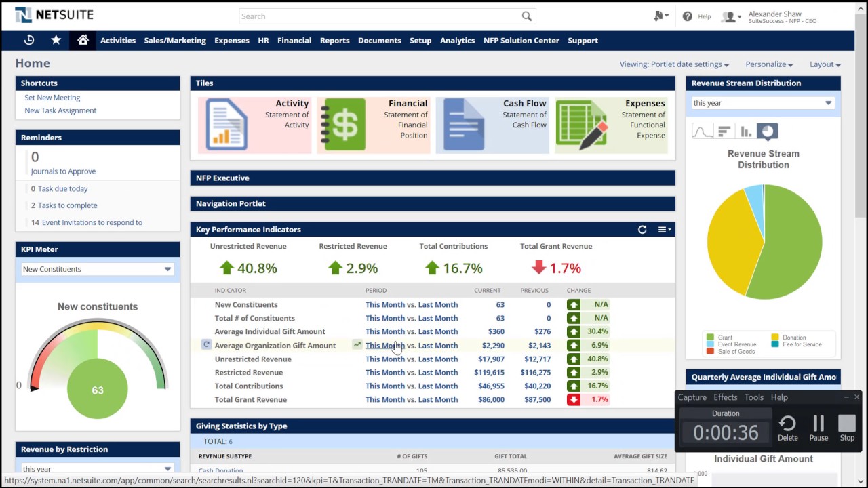Expand the NFP Executive portlet
Viewport: 868px width, 488px height.
[433, 178]
